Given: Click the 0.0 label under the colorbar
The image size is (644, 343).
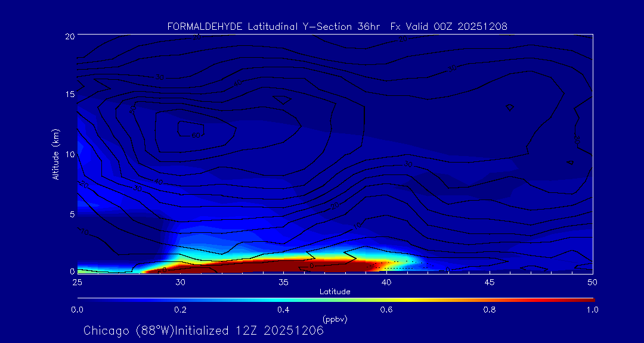Looking at the screenshot, I should (x=77, y=310).
